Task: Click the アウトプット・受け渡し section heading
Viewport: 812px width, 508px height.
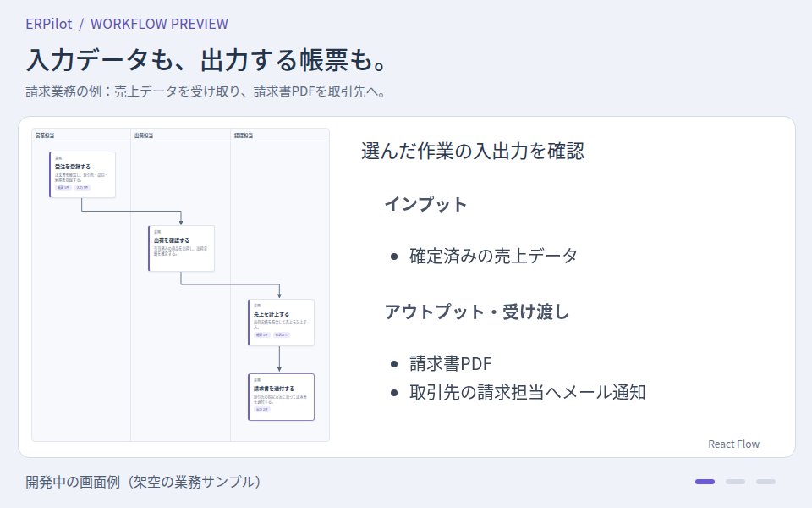Action: point(476,312)
